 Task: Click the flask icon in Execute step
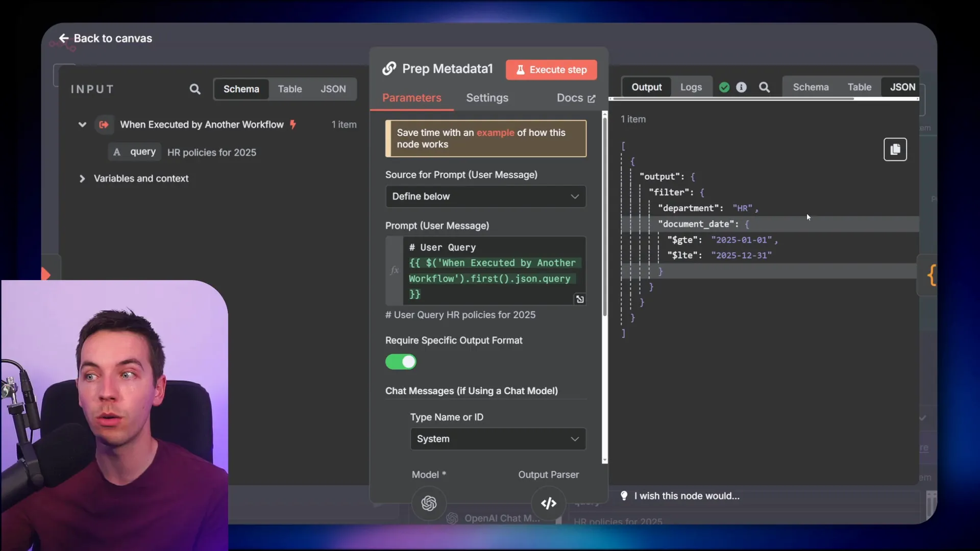(x=520, y=70)
